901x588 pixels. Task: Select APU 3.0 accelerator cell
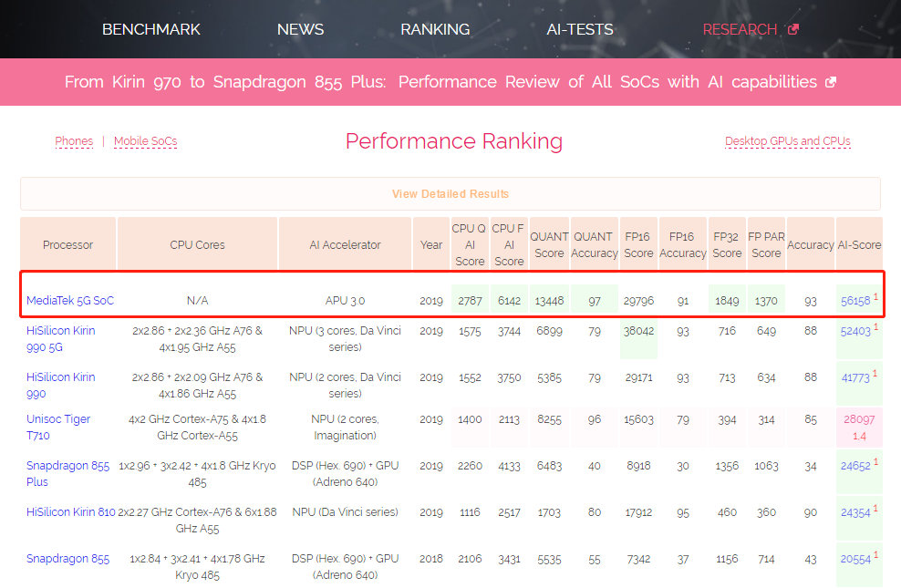tap(345, 301)
